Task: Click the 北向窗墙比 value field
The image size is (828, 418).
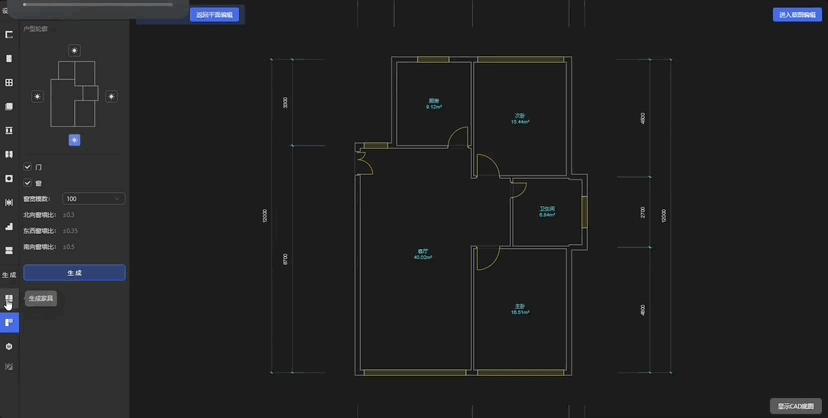Action: click(93, 215)
